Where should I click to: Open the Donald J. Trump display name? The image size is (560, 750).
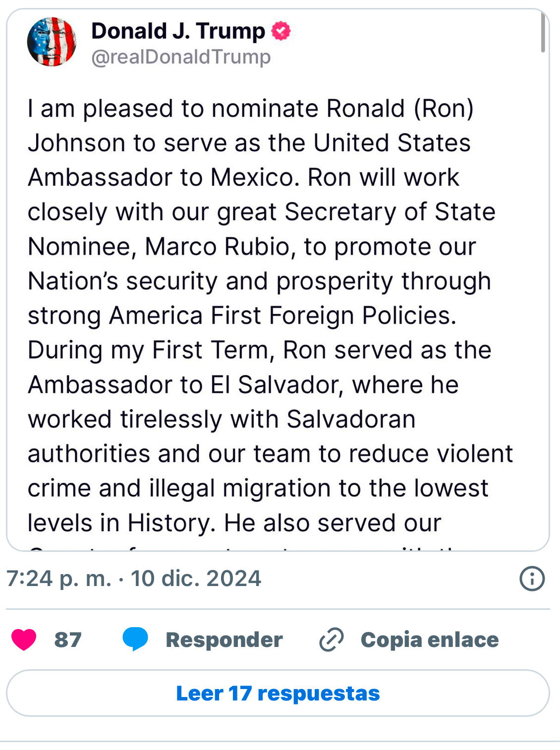tap(178, 31)
